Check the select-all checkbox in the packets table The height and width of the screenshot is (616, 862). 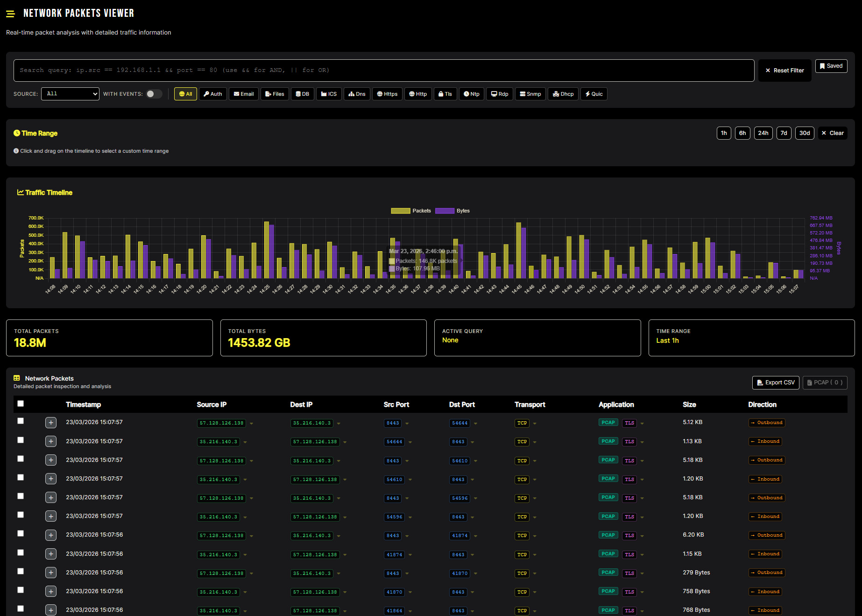coord(21,404)
